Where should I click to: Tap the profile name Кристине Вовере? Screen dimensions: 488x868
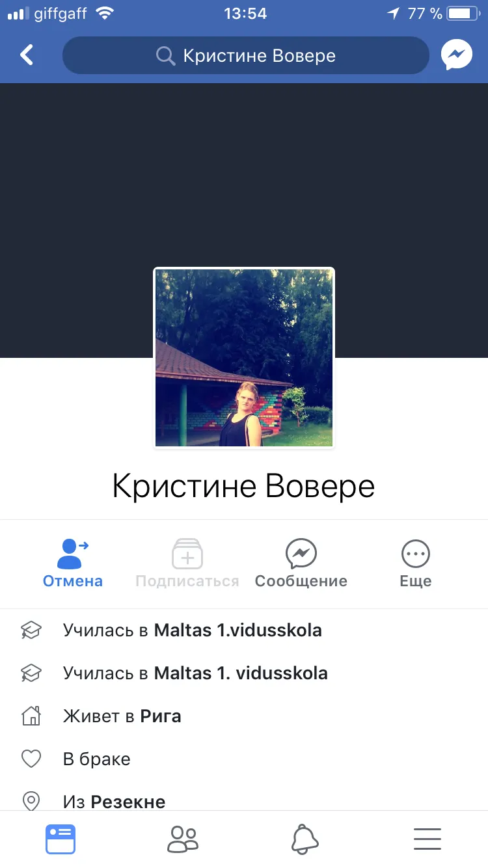point(243,486)
